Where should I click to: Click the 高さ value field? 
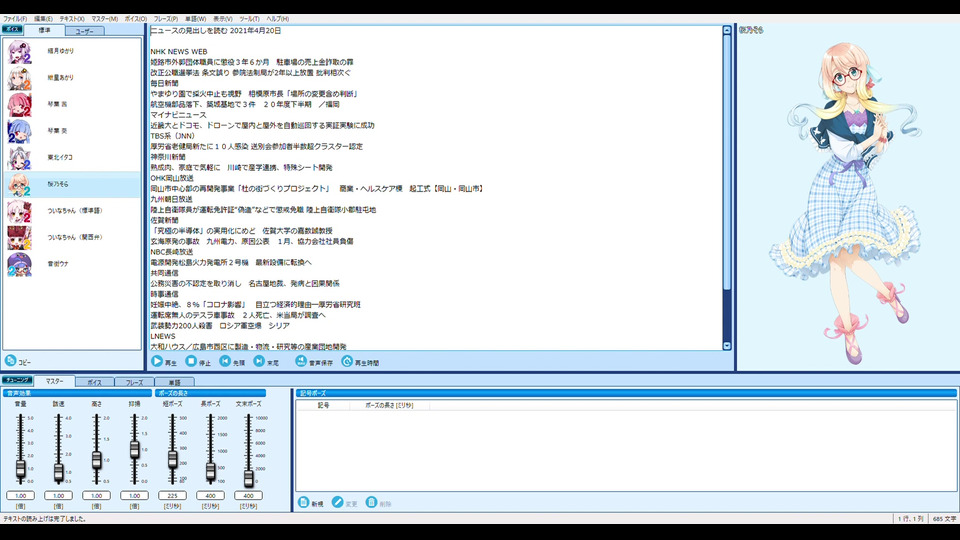(x=96, y=495)
